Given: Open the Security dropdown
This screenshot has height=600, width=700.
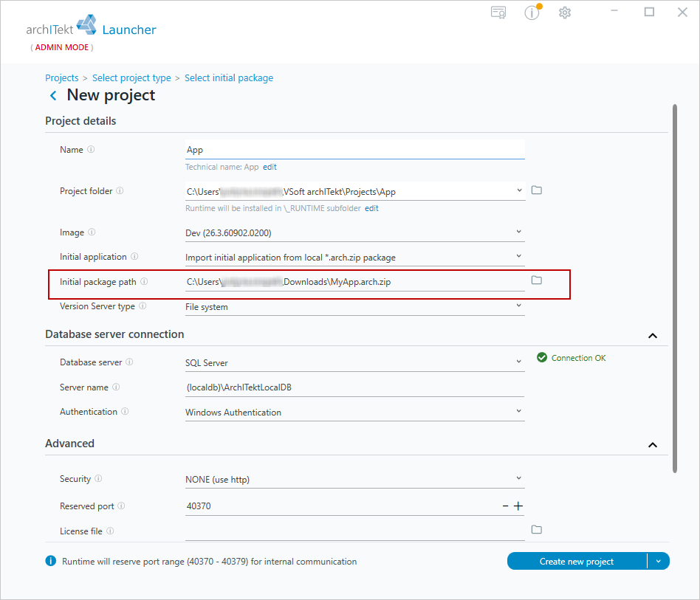Looking at the screenshot, I should (x=519, y=479).
